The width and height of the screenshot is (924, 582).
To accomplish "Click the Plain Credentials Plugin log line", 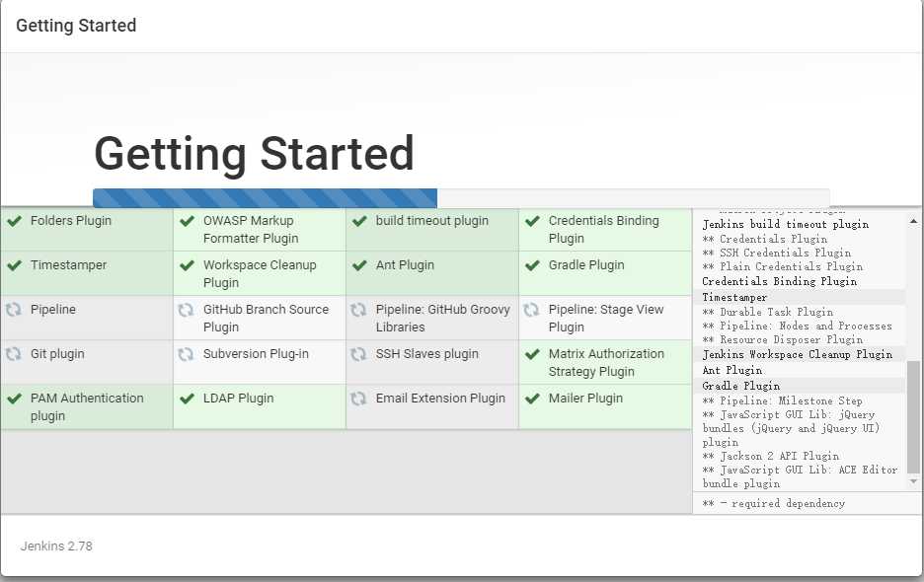I will coord(783,267).
